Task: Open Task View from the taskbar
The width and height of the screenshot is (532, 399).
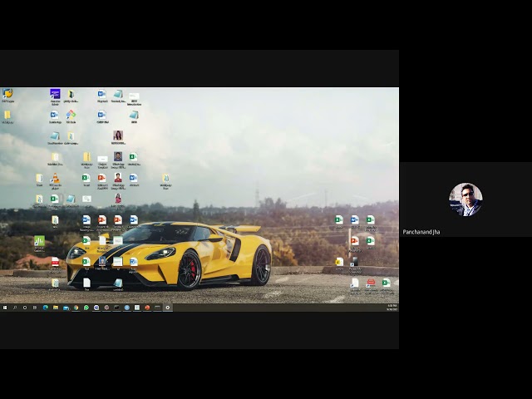Action: coord(35,308)
